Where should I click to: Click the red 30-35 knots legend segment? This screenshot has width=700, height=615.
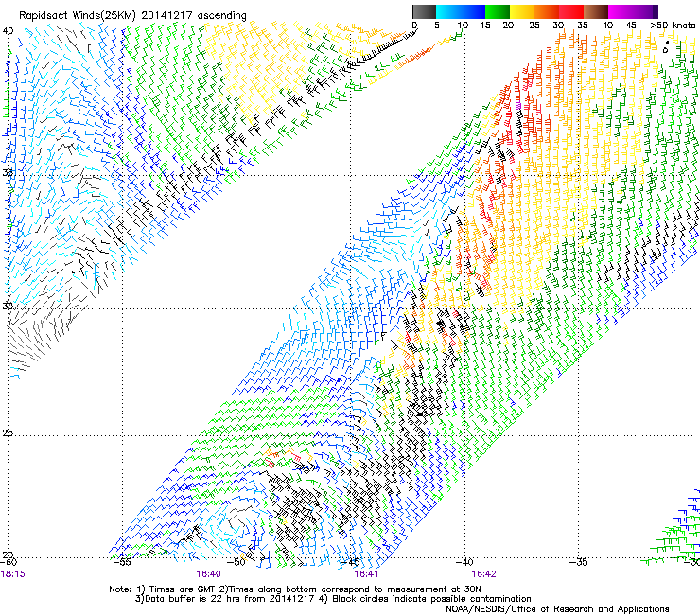click(x=571, y=11)
